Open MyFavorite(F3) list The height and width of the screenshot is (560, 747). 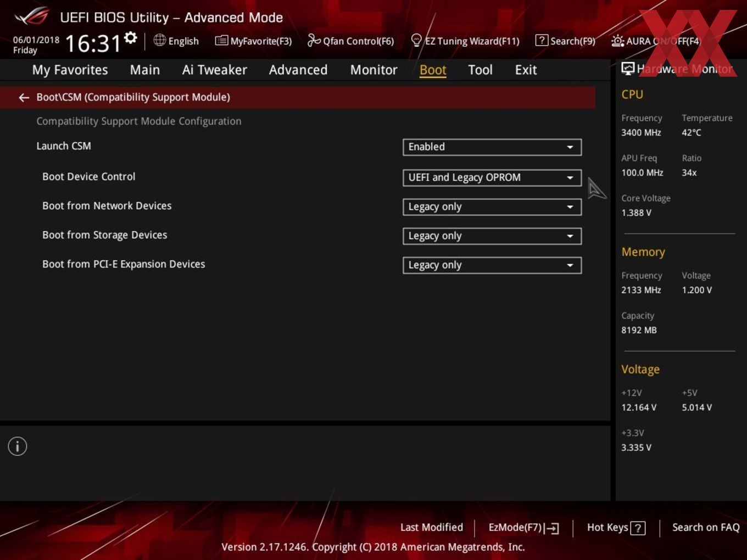253,41
